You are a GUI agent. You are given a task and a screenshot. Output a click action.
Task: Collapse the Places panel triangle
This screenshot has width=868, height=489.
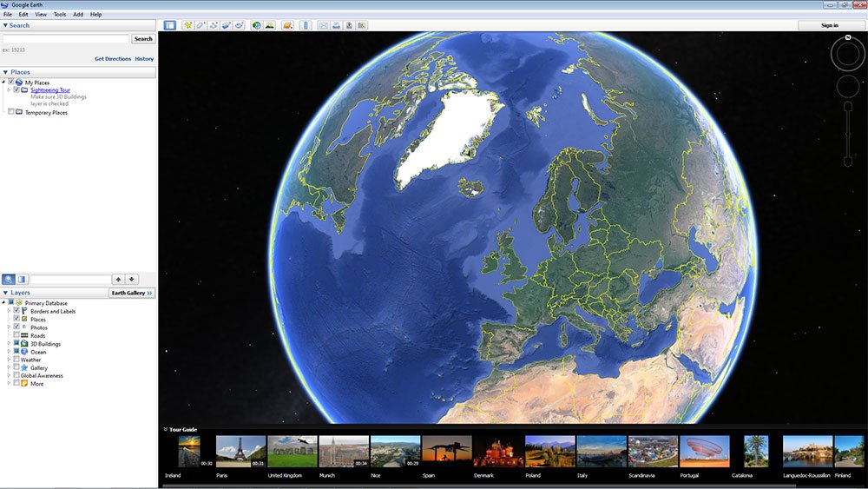tap(5, 72)
